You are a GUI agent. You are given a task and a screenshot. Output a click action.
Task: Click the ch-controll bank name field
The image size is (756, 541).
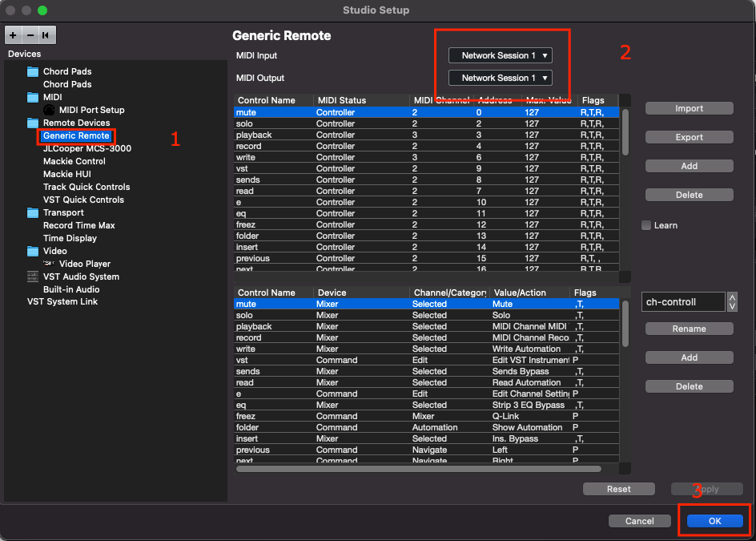(x=682, y=302)
